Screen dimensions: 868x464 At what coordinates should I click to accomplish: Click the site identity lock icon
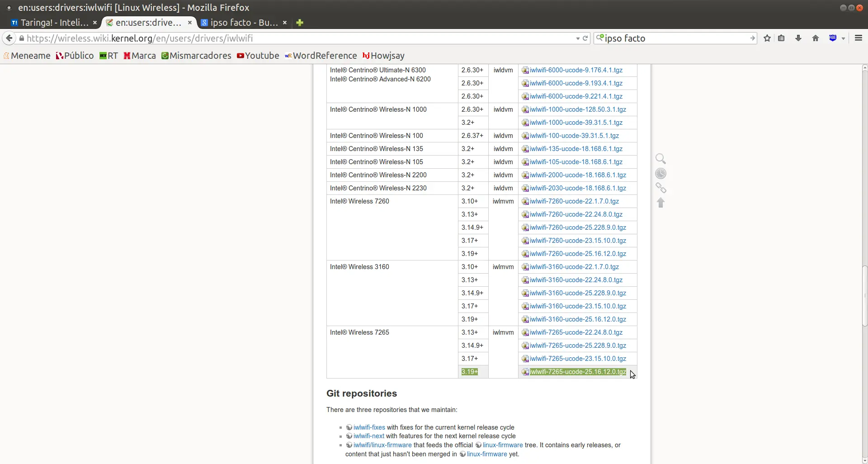tap(21, 38)
